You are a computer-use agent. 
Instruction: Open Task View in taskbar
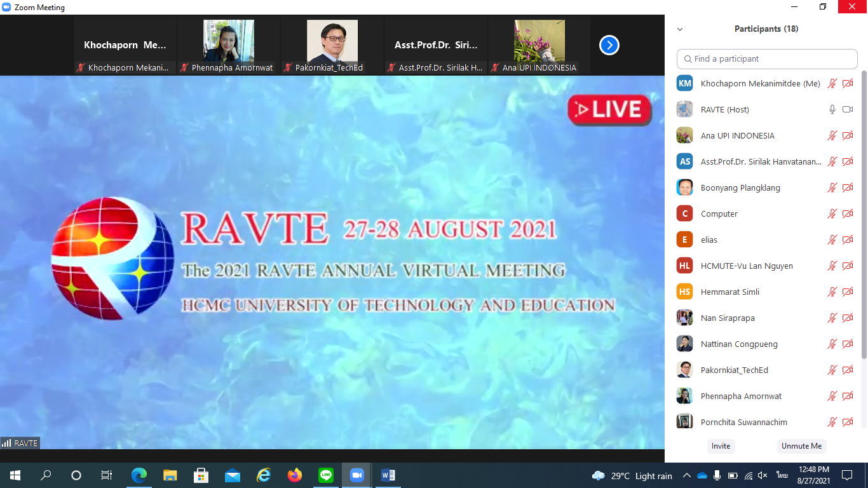point(107,475)
